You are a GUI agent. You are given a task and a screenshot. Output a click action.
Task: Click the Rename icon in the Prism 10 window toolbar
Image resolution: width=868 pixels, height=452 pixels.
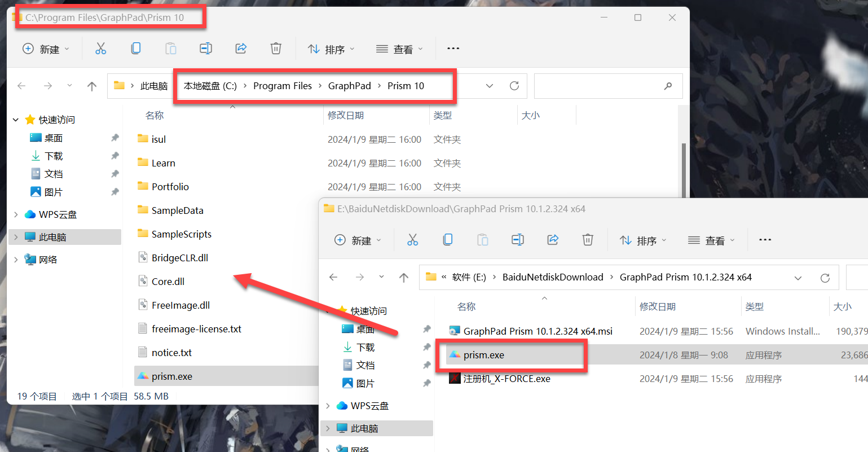[x=206, y=49]
